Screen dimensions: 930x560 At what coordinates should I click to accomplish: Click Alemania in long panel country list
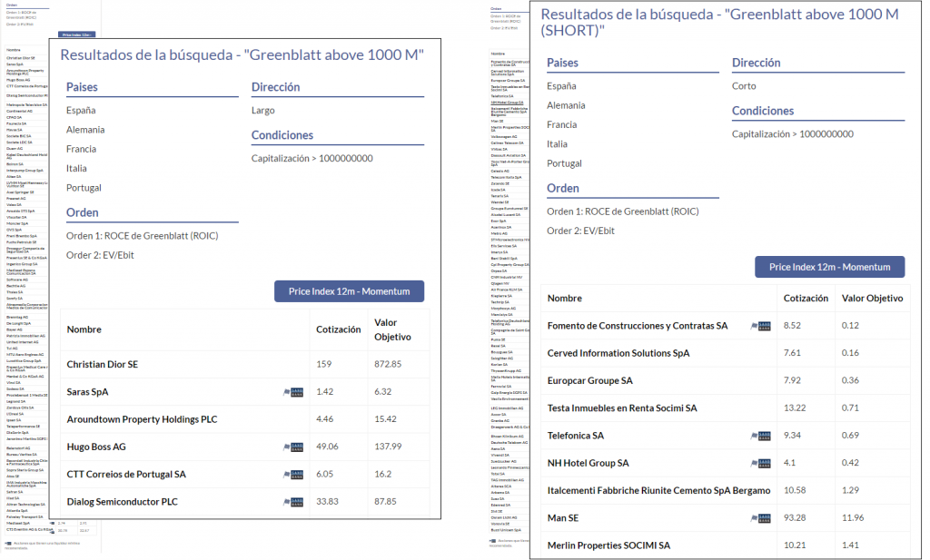tap(85, 130)
